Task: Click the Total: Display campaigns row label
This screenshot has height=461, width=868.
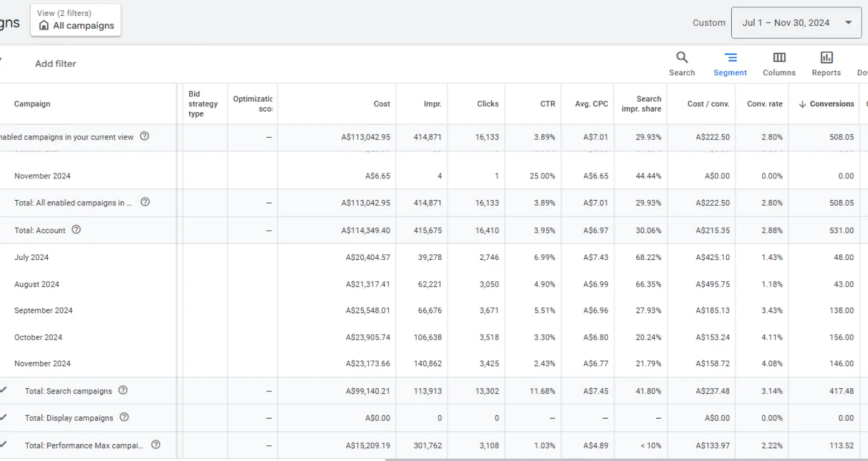Action: coord(69,418)
